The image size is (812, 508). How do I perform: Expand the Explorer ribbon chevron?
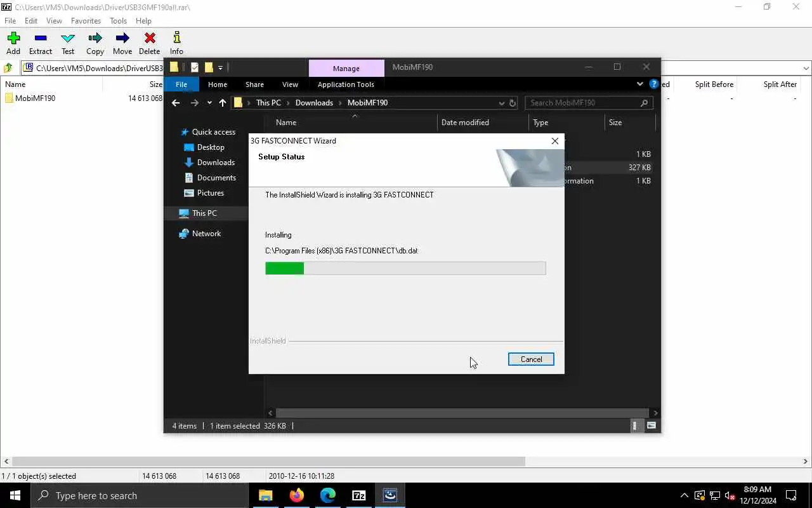click(639, 84)
